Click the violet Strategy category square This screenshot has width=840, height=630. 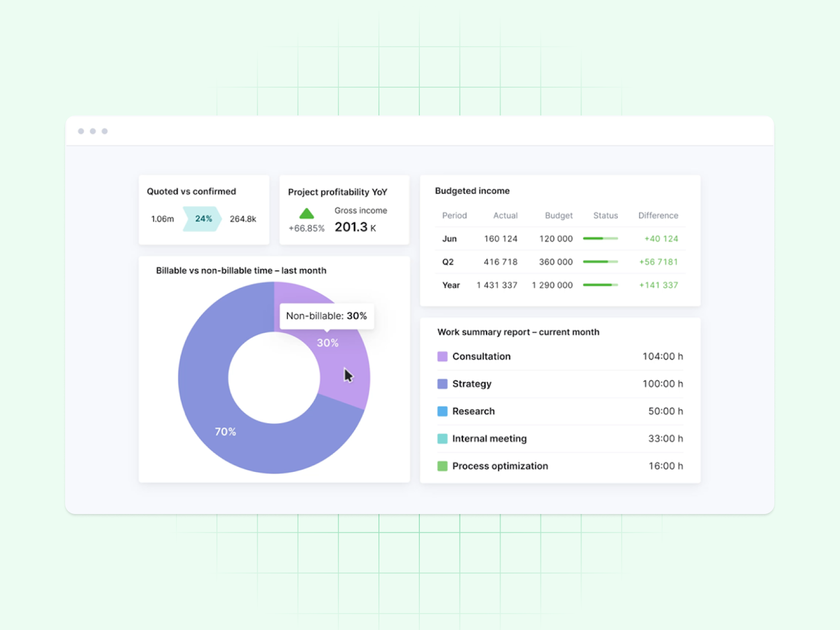click(442, 384)
